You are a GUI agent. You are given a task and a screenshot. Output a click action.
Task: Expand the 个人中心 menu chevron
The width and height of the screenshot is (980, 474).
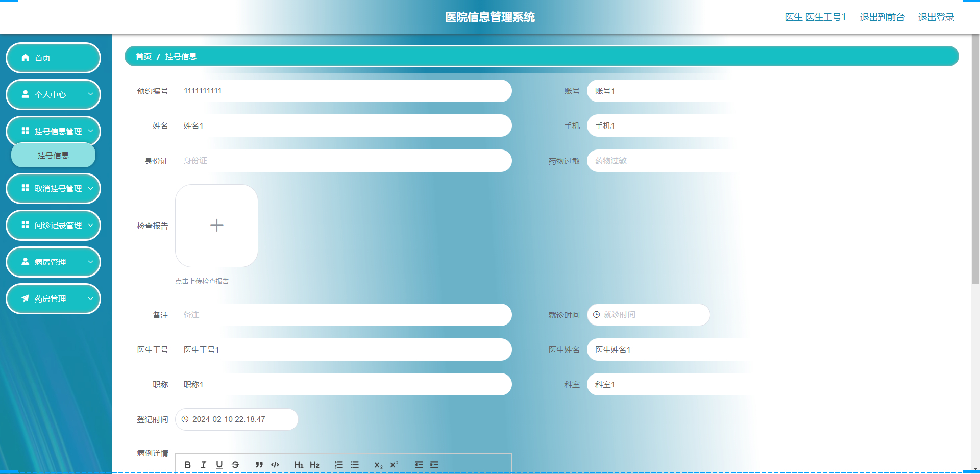[x=91, y=94]
